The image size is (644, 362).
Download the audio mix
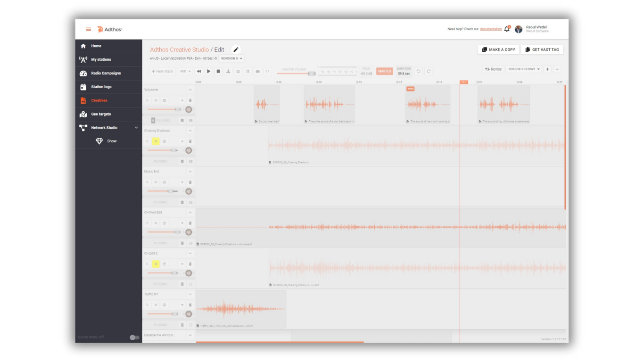228,71
